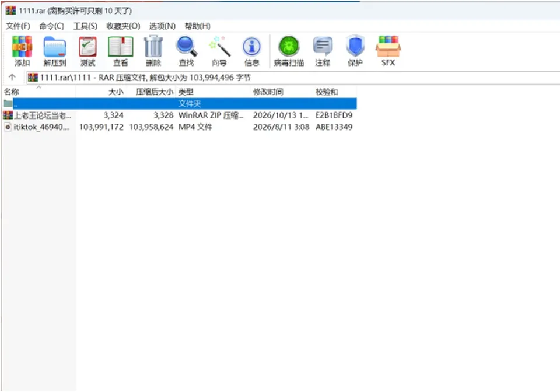Click the 保护 (Protect) shield icon
The width and height of the screenshot is (560, 392).
355,51
